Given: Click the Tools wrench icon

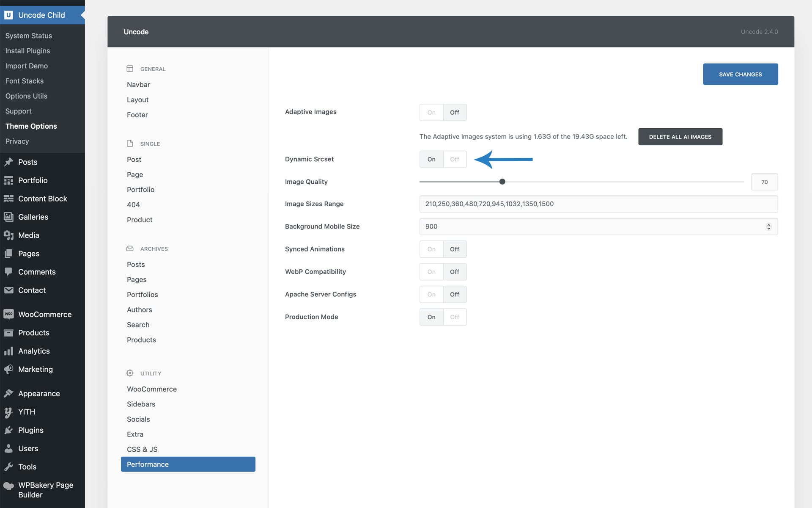Looking at the screenshot, I should [x=8, y=467].
